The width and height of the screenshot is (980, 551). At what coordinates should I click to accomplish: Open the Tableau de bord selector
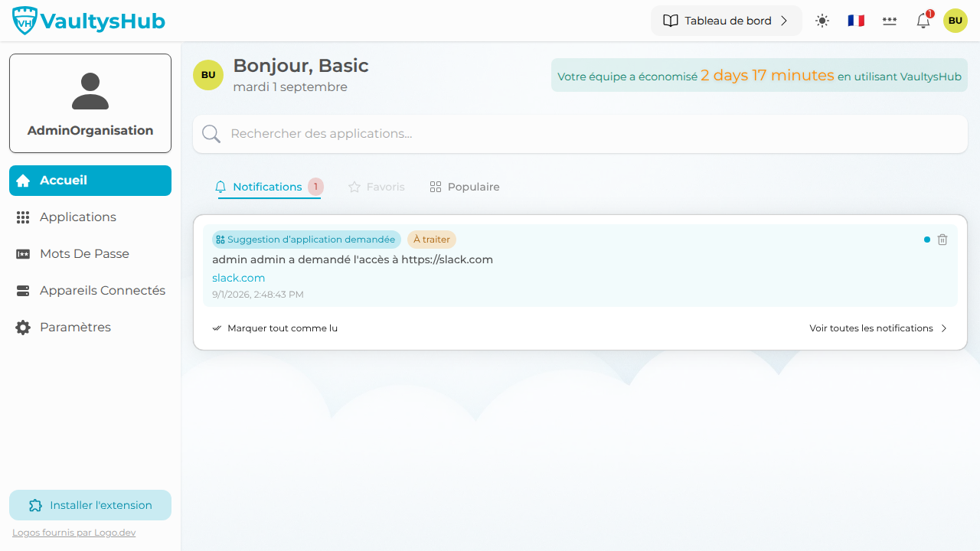pos(726,21)
